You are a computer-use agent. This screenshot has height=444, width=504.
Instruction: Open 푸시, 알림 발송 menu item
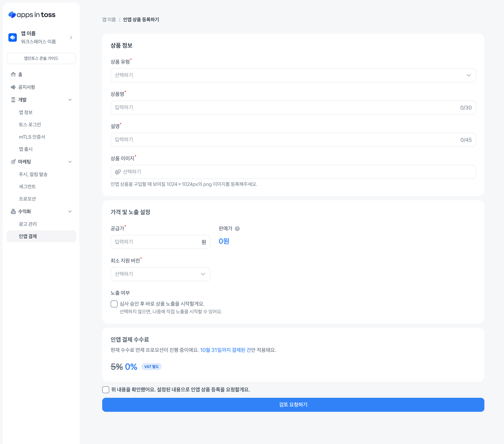pyautogui.click(x=33, y=174)
